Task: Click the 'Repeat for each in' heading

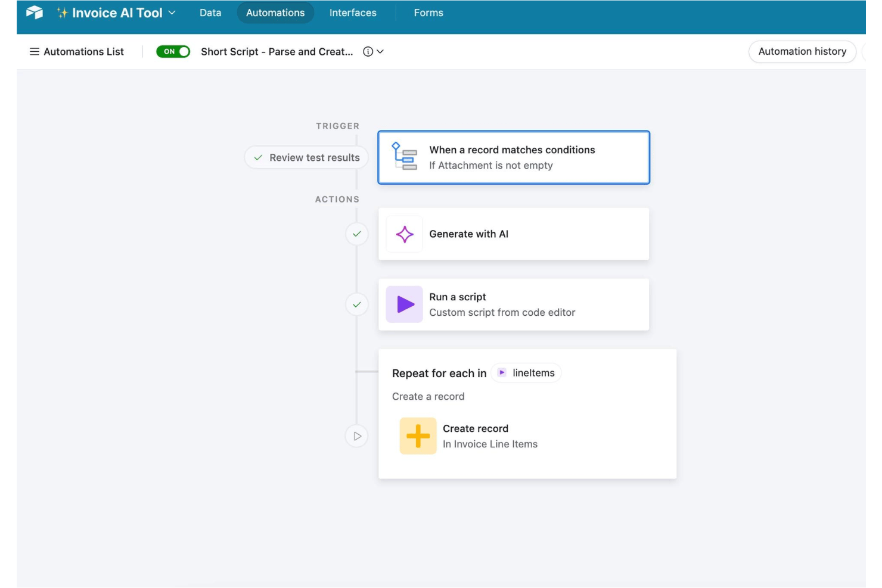Action: click(439, 373)
